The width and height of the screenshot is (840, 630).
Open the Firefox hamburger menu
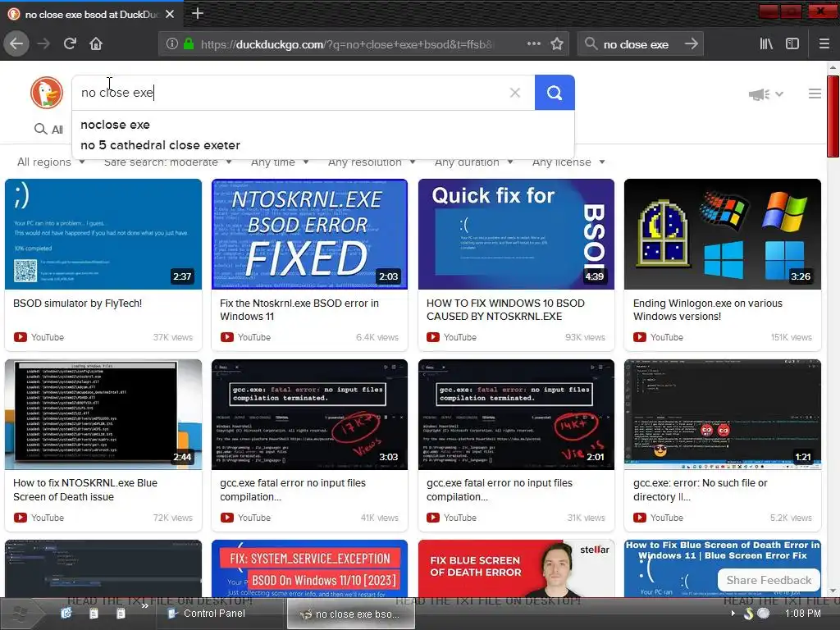[x=824, y=43]
